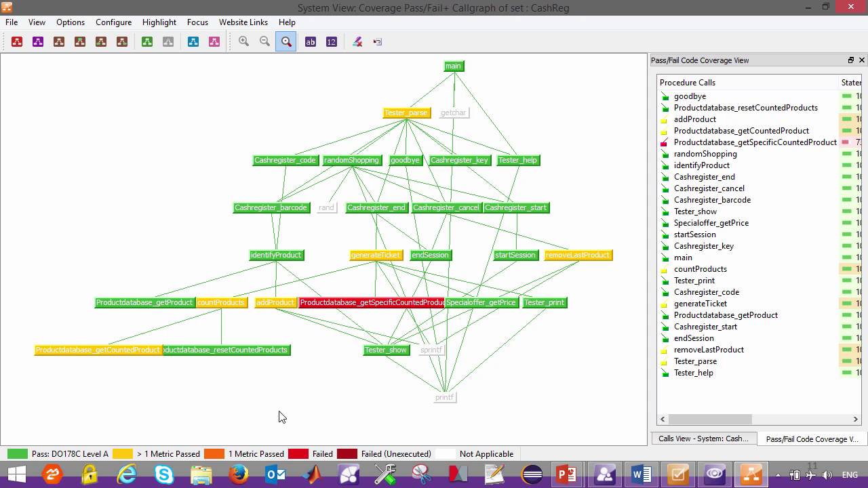The image size is (868, 488).
Task: Open the Configure menu
Action: [x=113, y=22]
